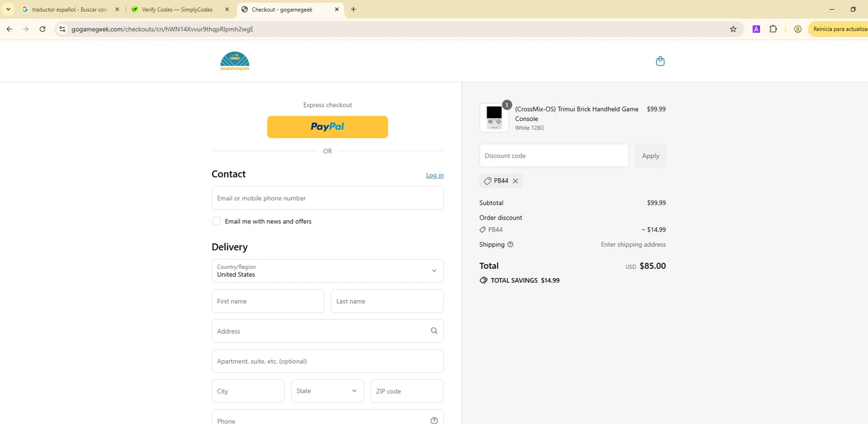Screen dimensions: 868x424
Task: Open the tab search dropdown arrow
Action: click(8, 9)
